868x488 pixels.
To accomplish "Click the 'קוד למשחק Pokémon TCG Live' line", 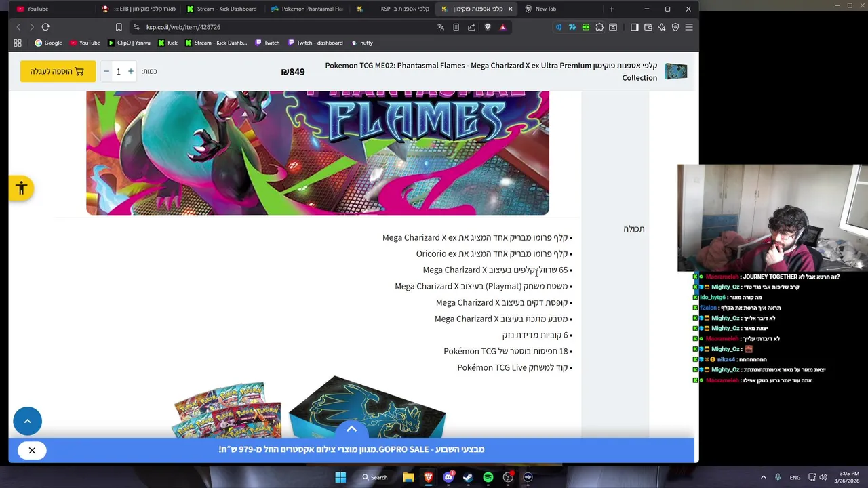I will [515, 367].
